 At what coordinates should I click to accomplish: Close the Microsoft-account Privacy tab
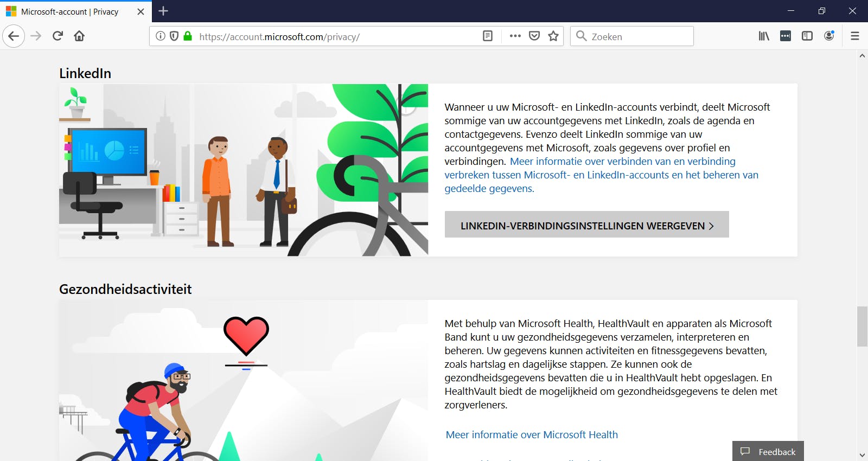(x=141, y=11)
